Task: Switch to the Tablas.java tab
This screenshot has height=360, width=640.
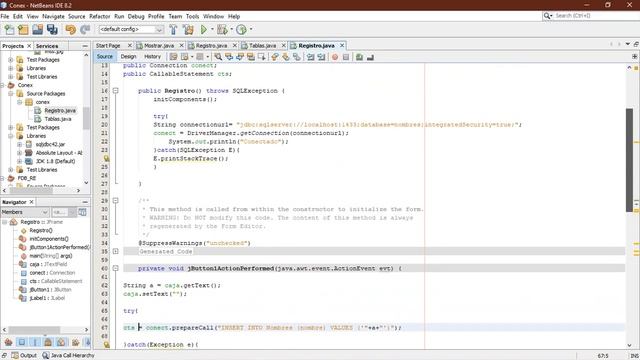Action: pos(262,46)
